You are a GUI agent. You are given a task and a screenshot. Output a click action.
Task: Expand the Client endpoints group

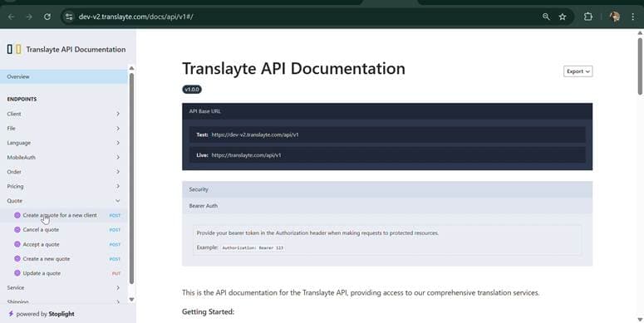click(64, 114)
